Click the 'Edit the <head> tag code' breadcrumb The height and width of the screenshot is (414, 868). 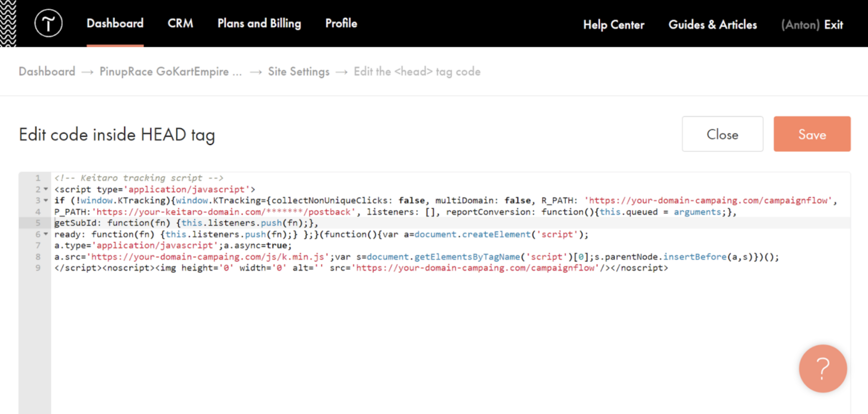(x=417, y=71)
